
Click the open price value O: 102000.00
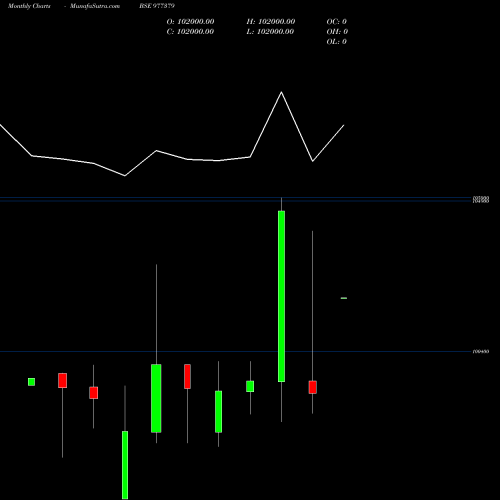(x=190, y=22)
